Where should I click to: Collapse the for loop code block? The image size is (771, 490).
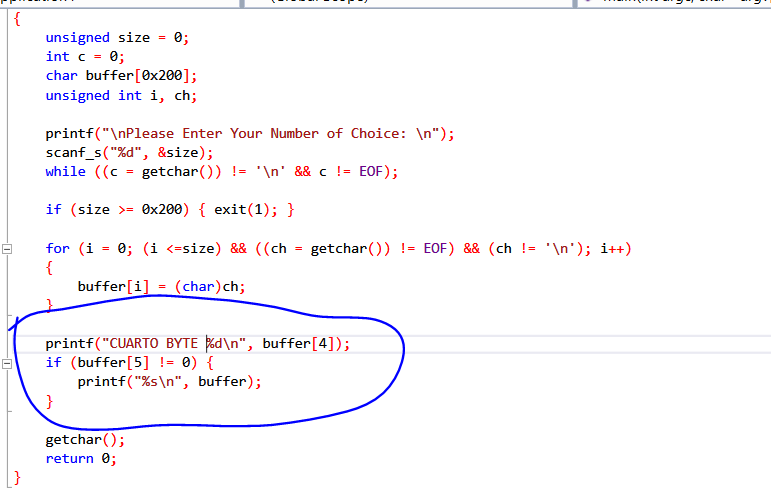(x=8, y=248)
